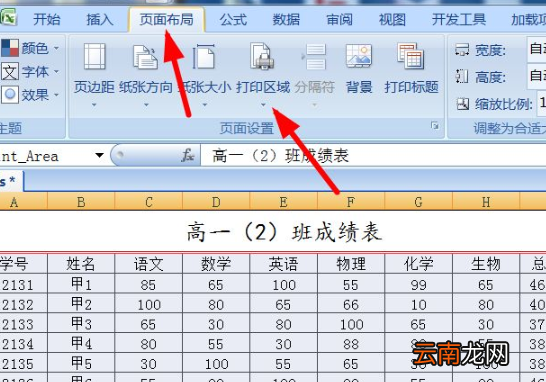Click the Name Box showing nt_Area
The height and width of the screenshot is (382, 546).
(47, 156)
